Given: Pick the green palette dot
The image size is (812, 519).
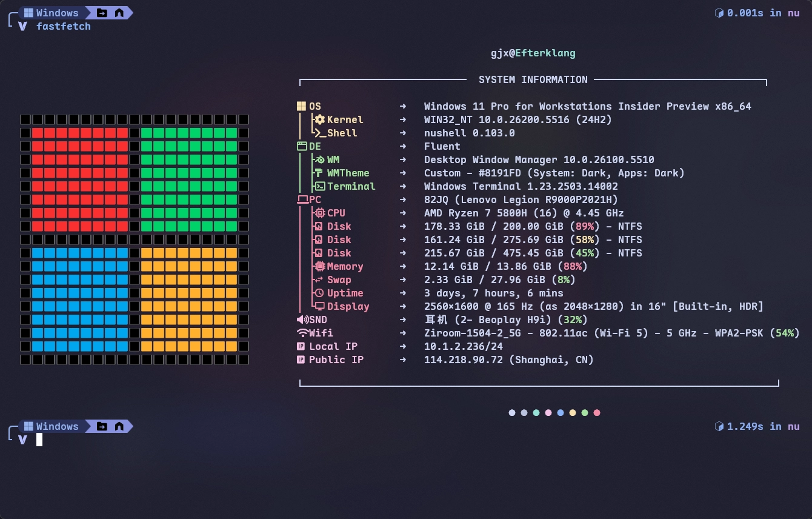Looking at the screenshot, I should tap(585, 413).
